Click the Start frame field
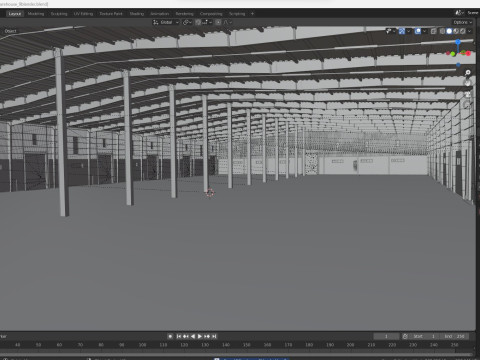The width and height of the screenshot is (480, 360). [424, 336]
